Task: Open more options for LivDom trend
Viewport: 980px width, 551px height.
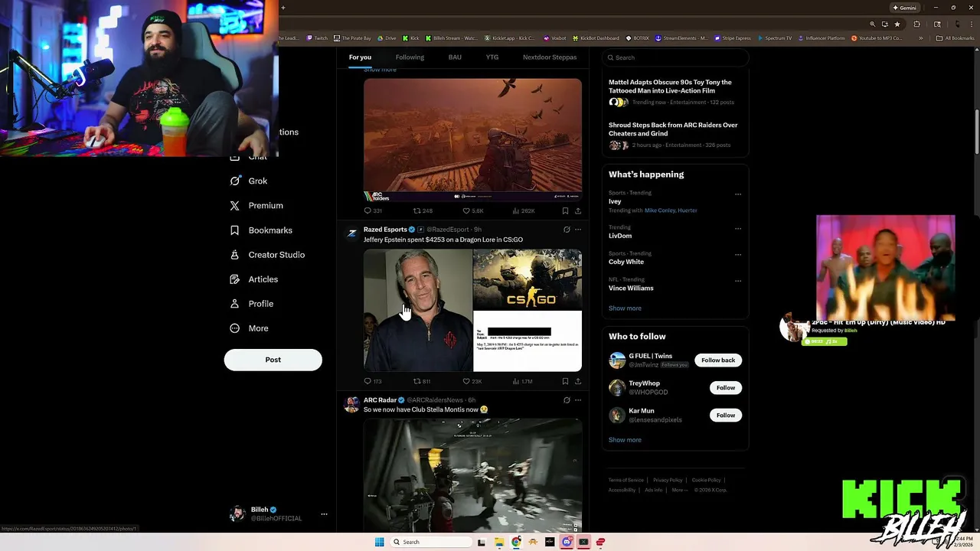Action: [738, 228]
